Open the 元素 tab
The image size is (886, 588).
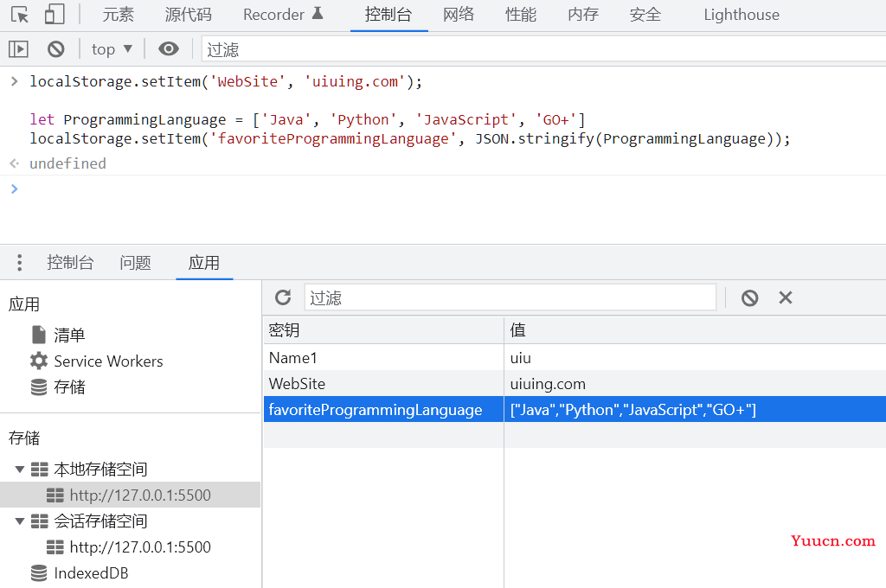[x=118, y=15]
